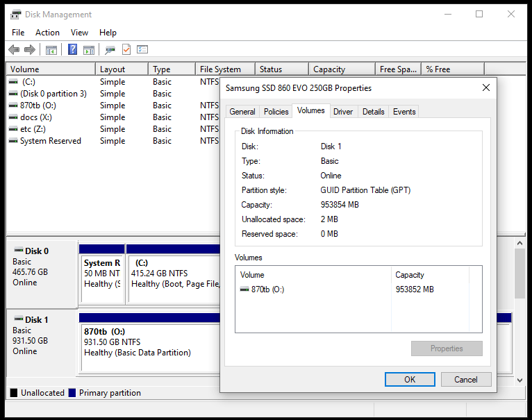Open the Details tab
The width and height of the screenshot is (532, 420).
click(373, 112)
